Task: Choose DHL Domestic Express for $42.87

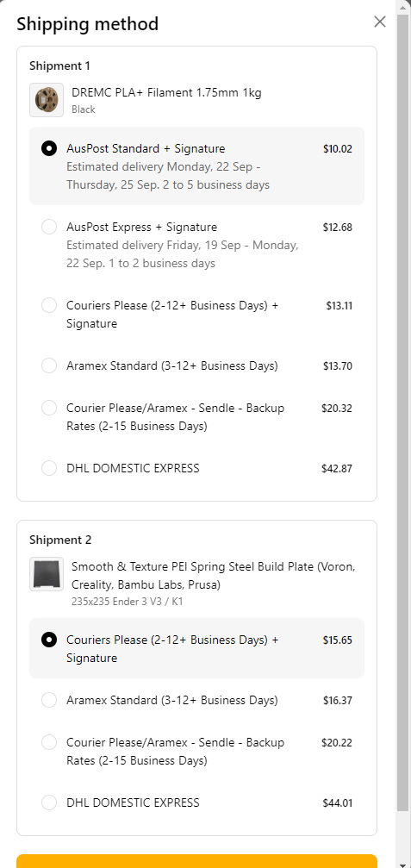Action: point(197,468)
